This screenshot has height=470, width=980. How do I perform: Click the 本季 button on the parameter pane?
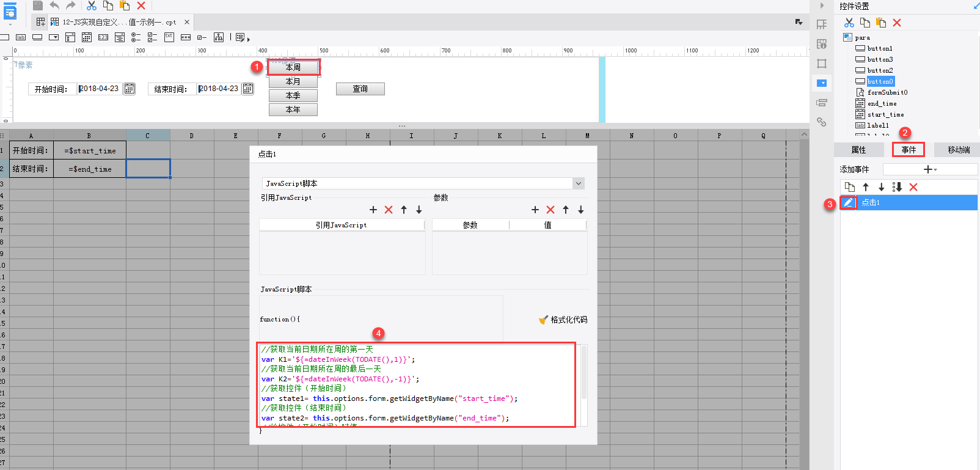click(x=293, y=95)
